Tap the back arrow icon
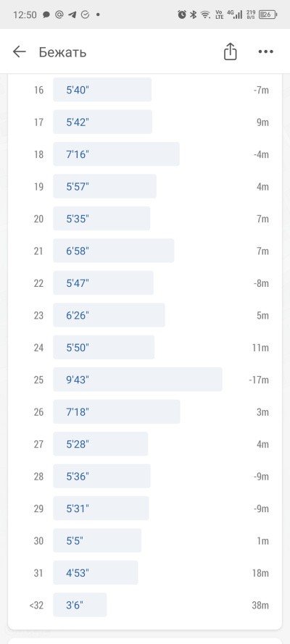 20,51
